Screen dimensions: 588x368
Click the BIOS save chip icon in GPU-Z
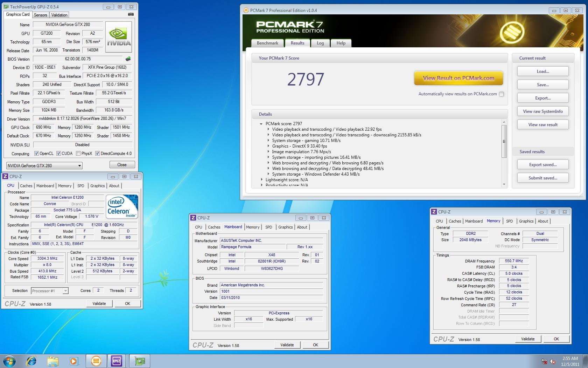click(x=128, y=59)
